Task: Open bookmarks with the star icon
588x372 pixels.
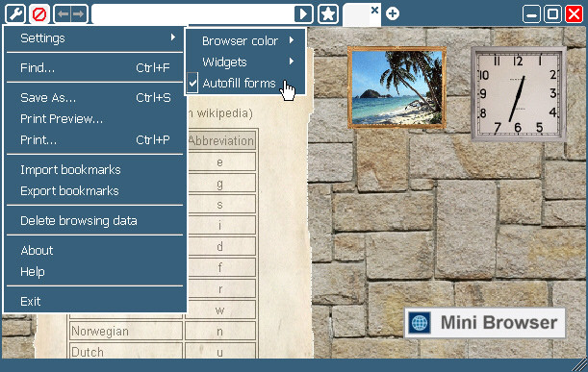Action: (x=328, y=14)
